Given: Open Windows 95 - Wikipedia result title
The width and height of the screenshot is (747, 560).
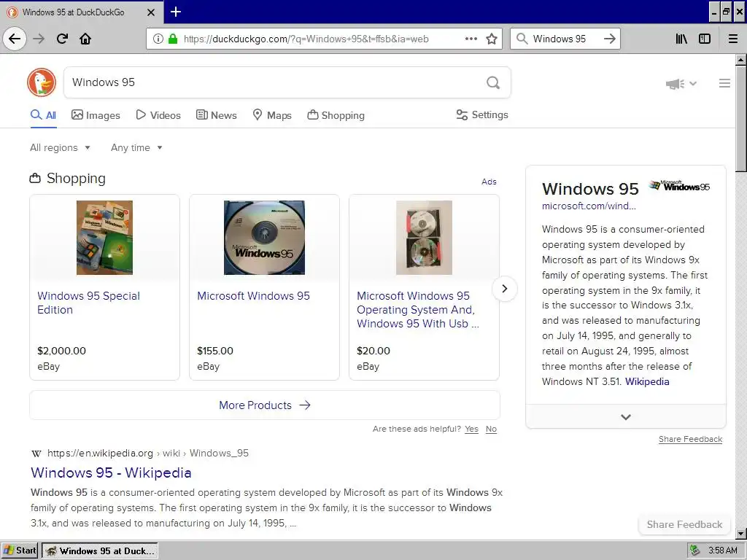Looking at the screenshot, I should coord(111,472).
